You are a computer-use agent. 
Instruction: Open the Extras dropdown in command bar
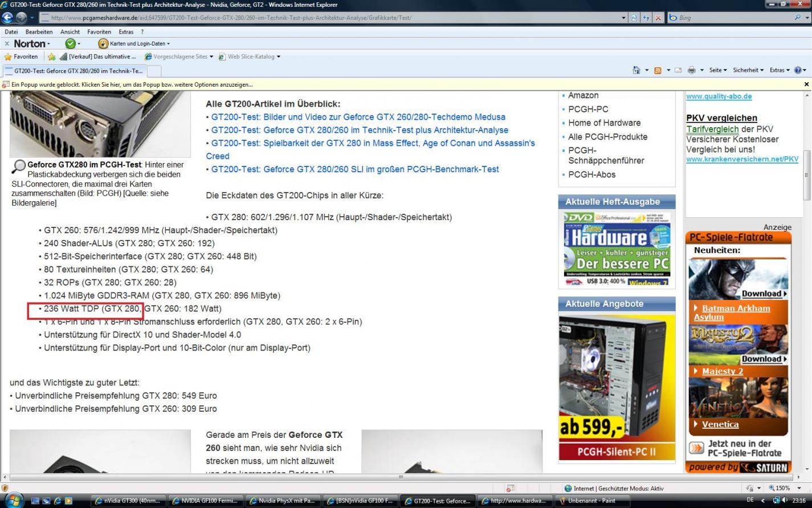[x=779, y=70]
